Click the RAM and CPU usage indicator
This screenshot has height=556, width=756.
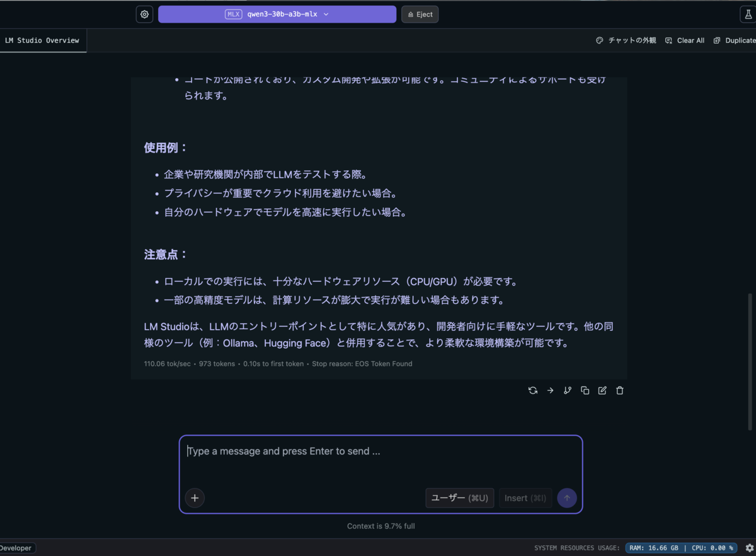(x=682, y=548)
